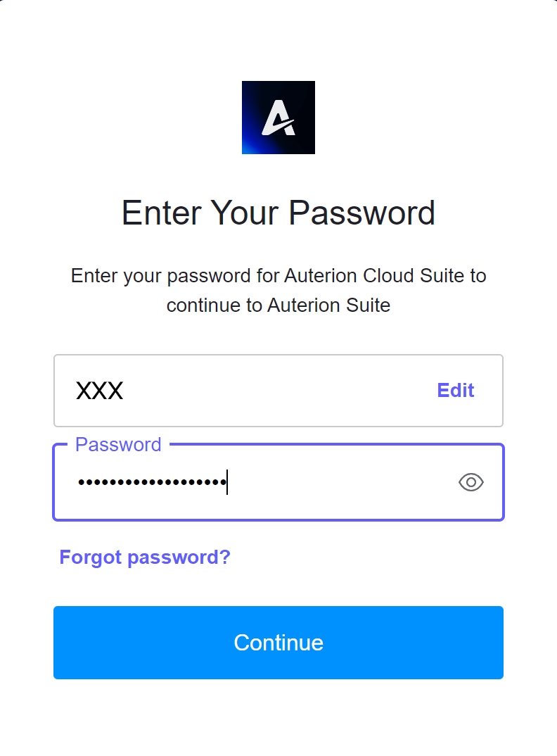Click empty space inside password box
The image size is (557, 756).
click(x=338, y=483)
